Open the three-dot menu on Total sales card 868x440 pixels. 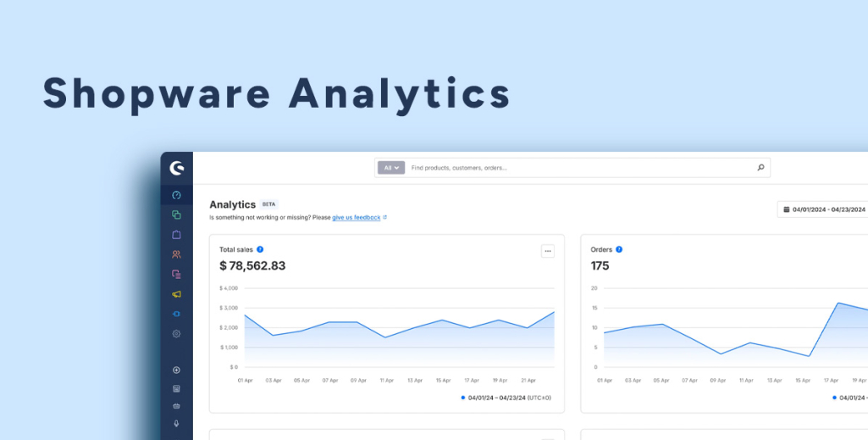pos(548,251)
